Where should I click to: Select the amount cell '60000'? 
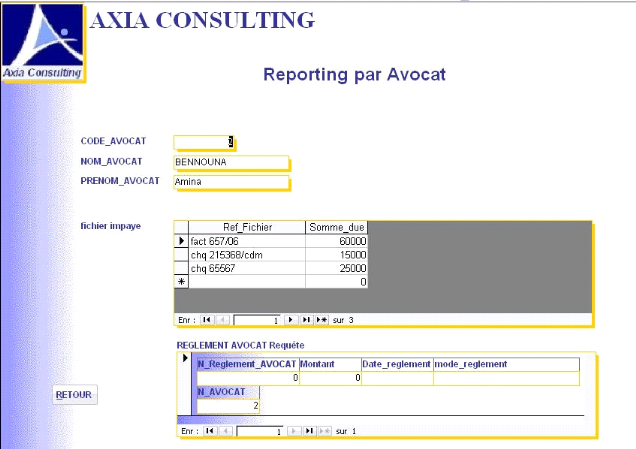[x=336, y=241]
